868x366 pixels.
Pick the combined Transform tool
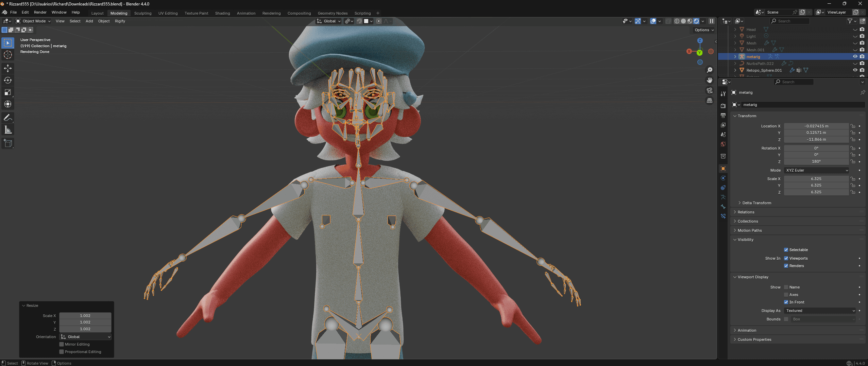point(8,104)
